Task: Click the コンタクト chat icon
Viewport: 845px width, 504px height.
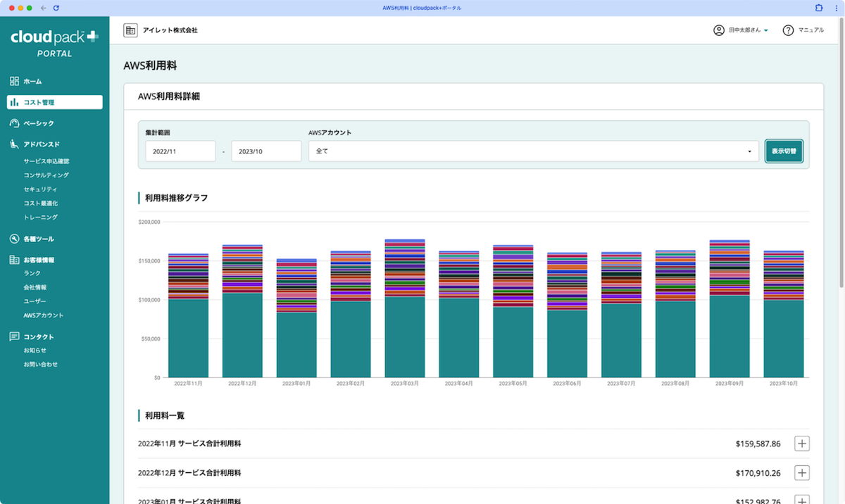Action: tap(14, 336)
